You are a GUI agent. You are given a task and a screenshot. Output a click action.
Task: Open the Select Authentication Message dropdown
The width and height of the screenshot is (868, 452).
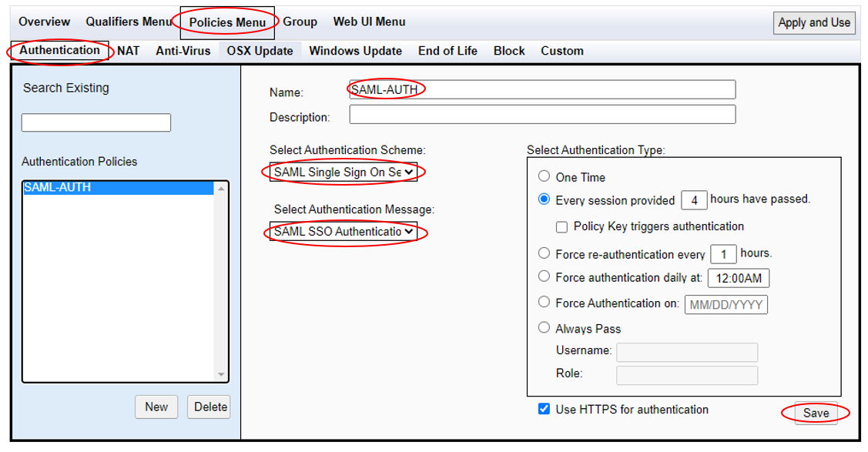coord(344,231)
